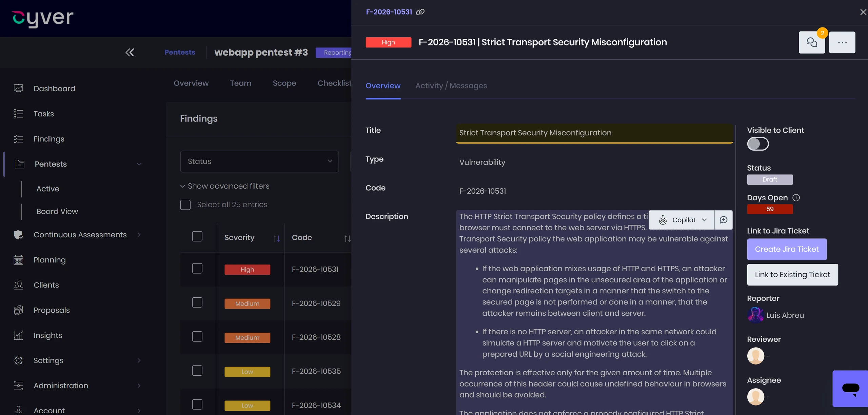Click the Pentests breadcrumb link
The image size is (868, 415).
180,52
